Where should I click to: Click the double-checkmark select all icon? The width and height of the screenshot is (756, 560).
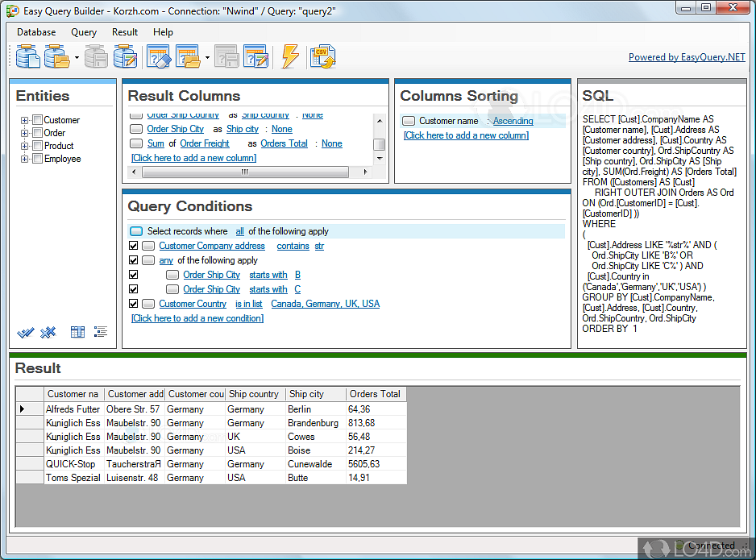pos(25,332)
